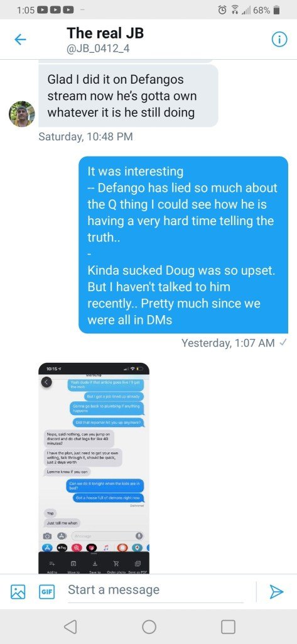The height and width of the screenshot is (644, 297).
Task: Tap the battery 68% status indicator
Action: (x=266, y=10)
